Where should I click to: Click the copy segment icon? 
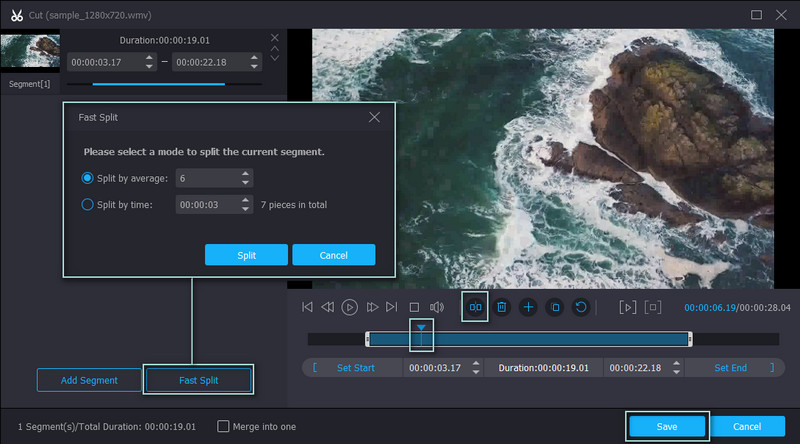pyautogui.click(x=555, y=307)
